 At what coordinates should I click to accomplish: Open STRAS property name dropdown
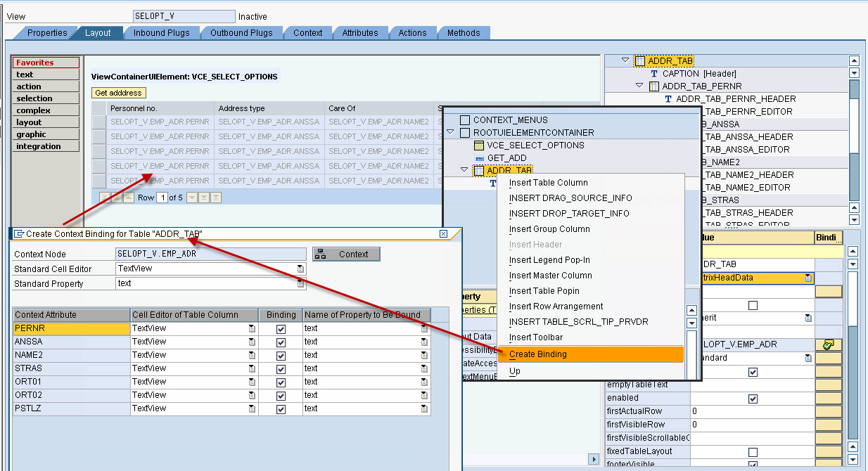click(x=424, y=369)
